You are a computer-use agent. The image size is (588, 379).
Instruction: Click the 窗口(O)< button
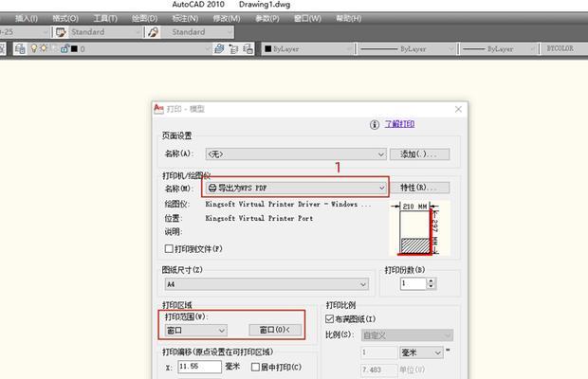coord(275,330)
